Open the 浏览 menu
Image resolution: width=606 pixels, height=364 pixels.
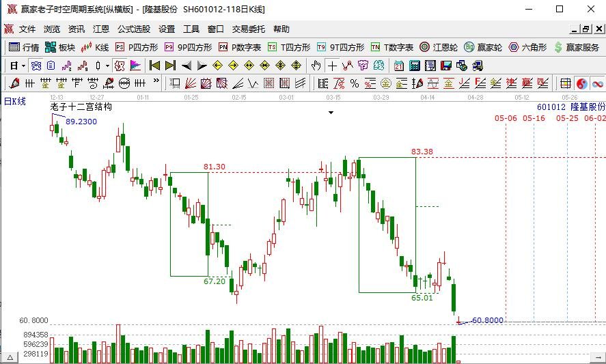52,29
